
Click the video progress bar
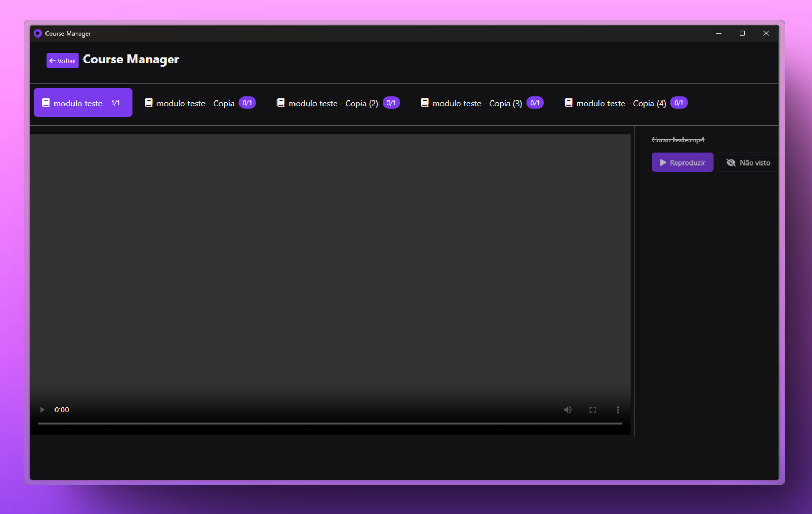330,423
